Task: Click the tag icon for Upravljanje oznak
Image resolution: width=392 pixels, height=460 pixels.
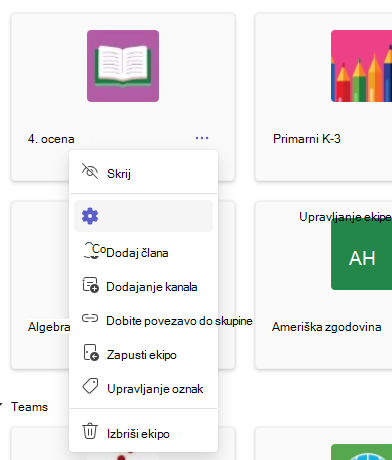Action: pyautogui.click(x=90, y=386)
